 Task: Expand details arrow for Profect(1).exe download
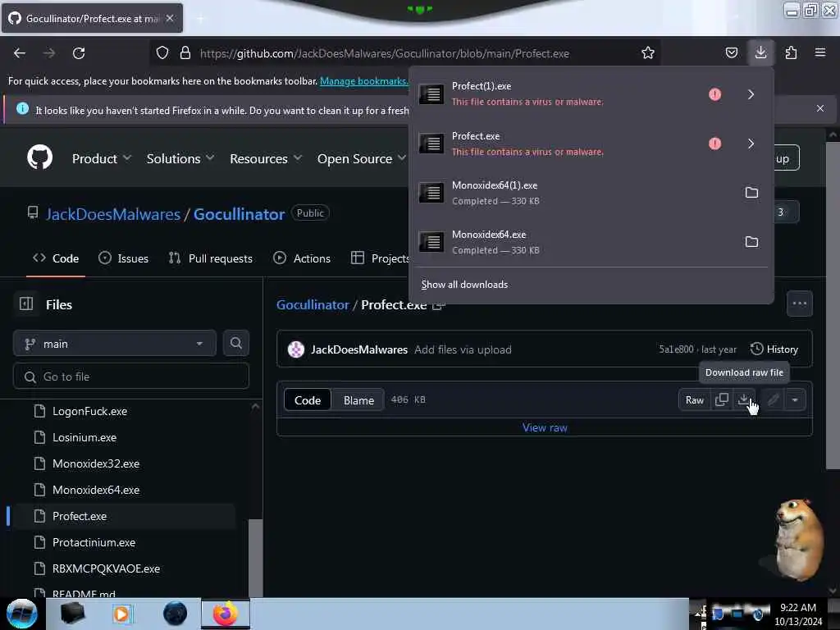[x=751, y=94]
